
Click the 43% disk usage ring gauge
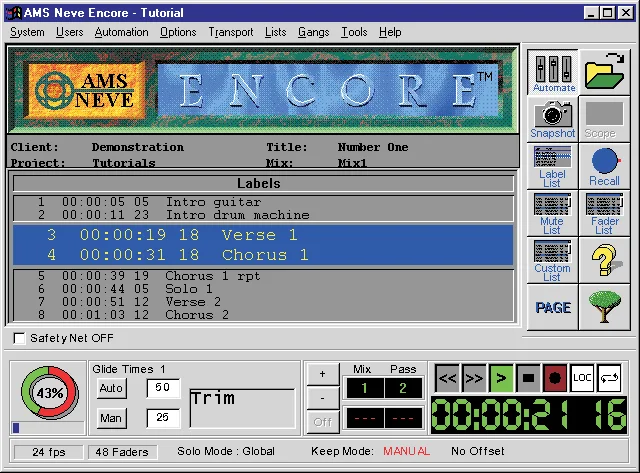point(49,393)
